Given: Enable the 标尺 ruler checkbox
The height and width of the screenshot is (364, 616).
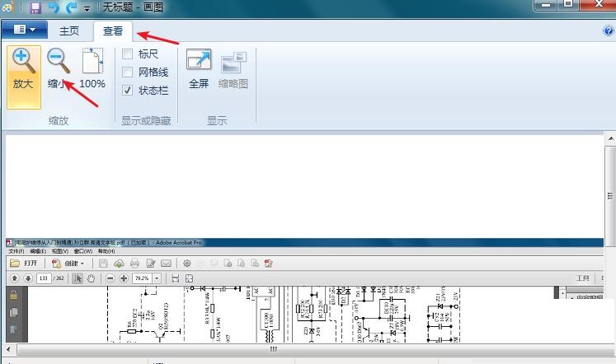Looking at the screenshot, I should (x=128, y=54).
